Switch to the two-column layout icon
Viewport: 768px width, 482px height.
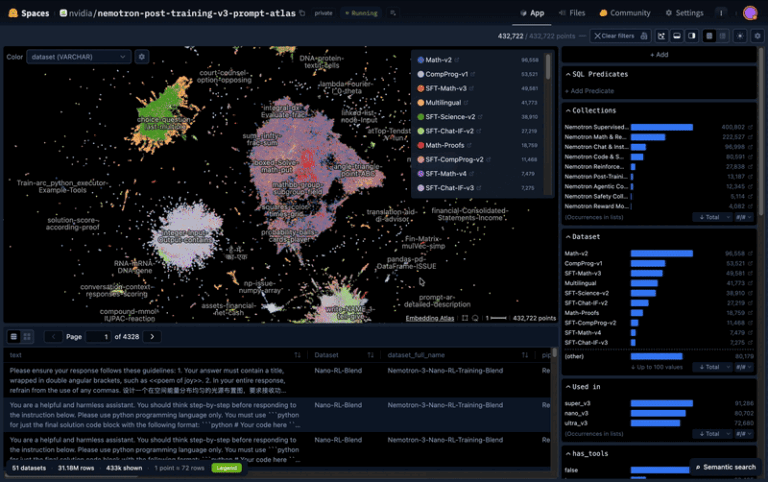tap(722, 36)
